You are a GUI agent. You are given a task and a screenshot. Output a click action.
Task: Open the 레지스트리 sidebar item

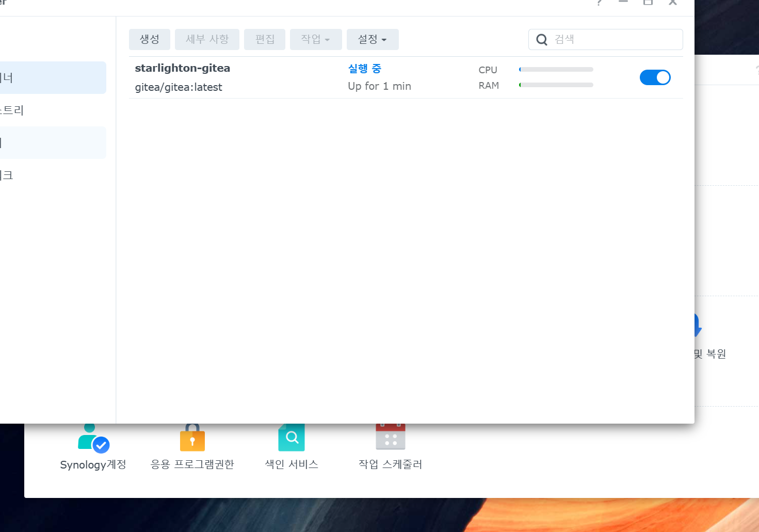coord(53,110)
